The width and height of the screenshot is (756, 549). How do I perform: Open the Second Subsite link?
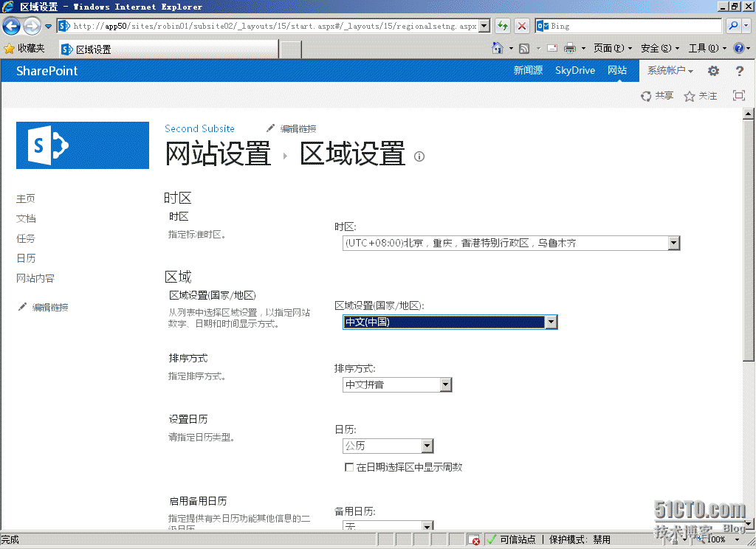tap(199, 128)
